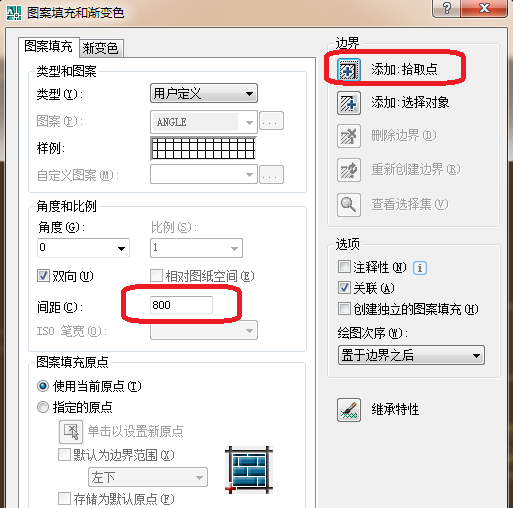Open the 类型 用户定义 dropdown
Viewport: 513px width, 508px height.
204,93
